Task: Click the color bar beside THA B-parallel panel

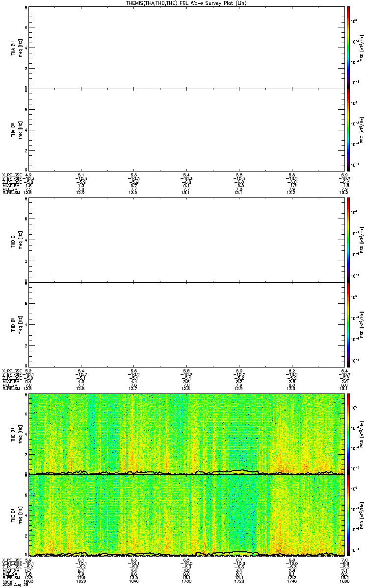Action: click(x=348, y=129)
